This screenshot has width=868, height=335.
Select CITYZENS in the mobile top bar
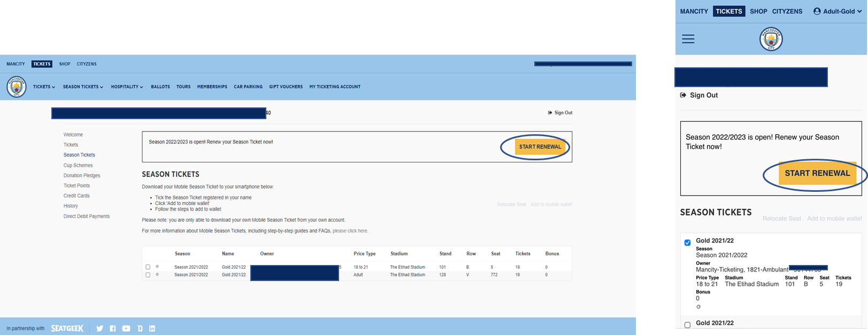pyautogui.click(x=787, y=11)
